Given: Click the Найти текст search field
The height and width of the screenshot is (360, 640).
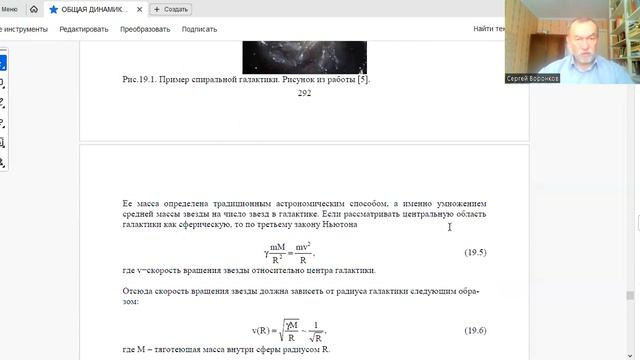Looking at the screenshot, I should [x=489, y=29].
